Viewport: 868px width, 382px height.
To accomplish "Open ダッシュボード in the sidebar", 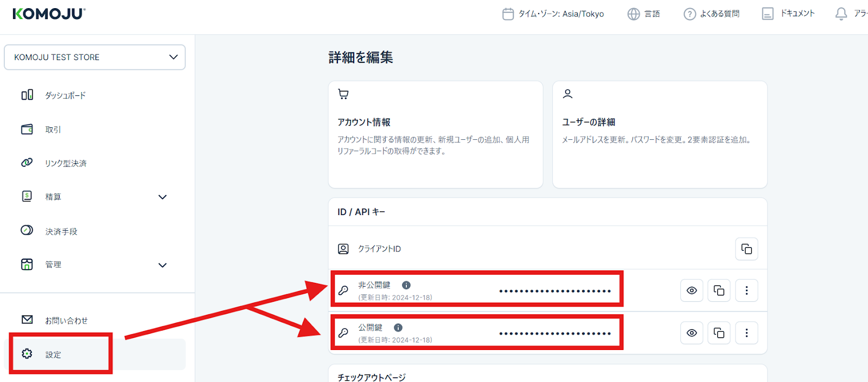I will pyautogui.click(x=65, y=95).
